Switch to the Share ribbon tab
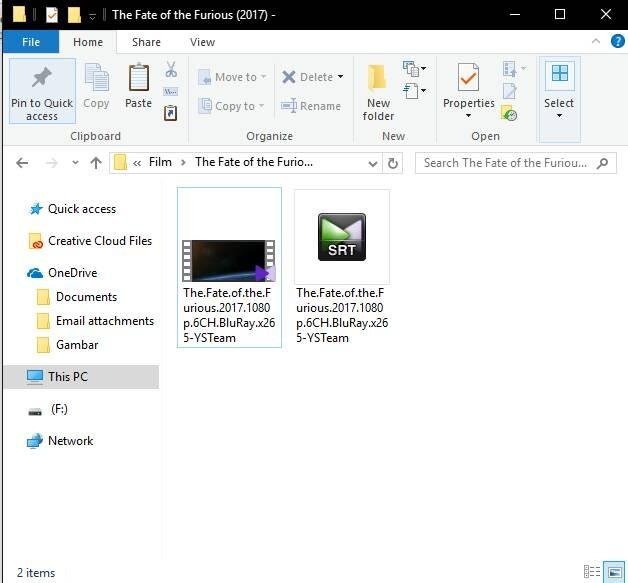This screenshot has height=583, width=628. 146,42
